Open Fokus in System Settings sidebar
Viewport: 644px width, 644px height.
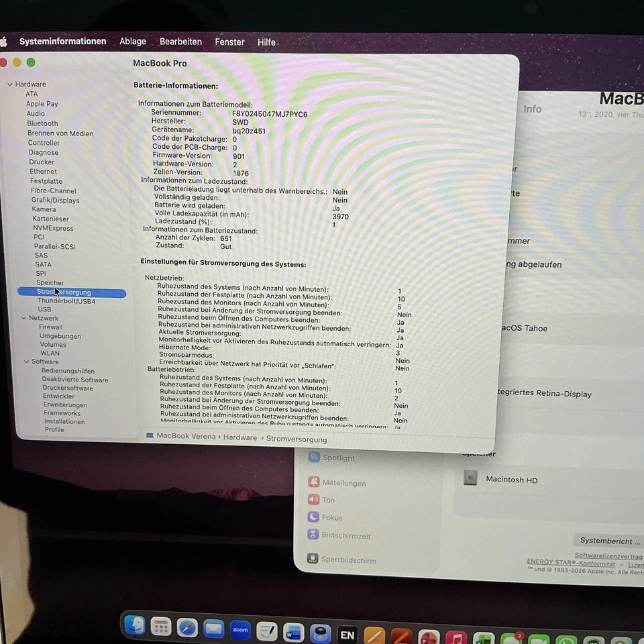pyautogui.click(x=325, y=517)
